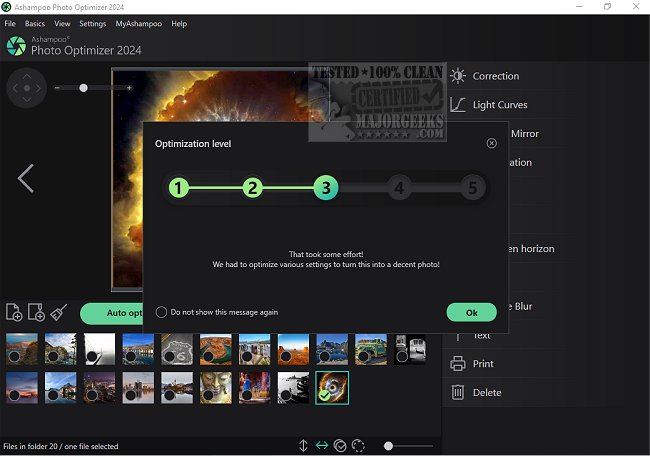Image resolution: width=650 pixels, height=456 pixels.
Task: Click the Print printer icon
Action: (458, 364)
